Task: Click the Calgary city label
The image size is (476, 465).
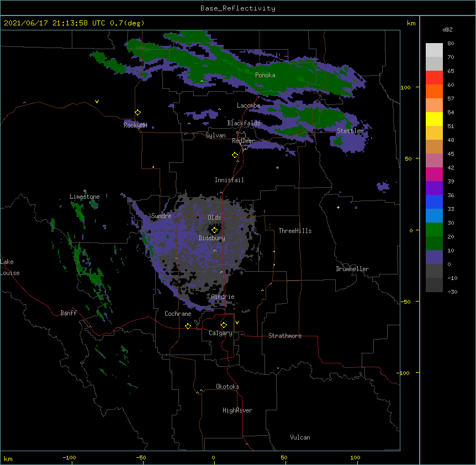Action: 220,333
